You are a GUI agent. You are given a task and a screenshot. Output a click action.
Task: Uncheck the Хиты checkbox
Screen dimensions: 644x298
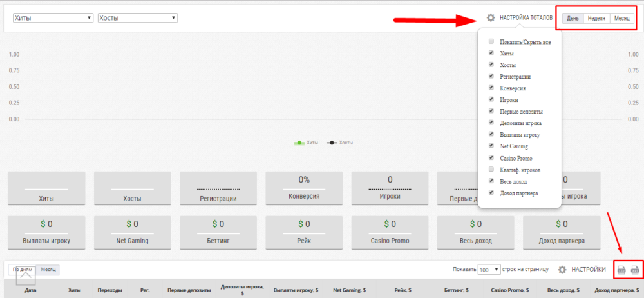(491, 53)
